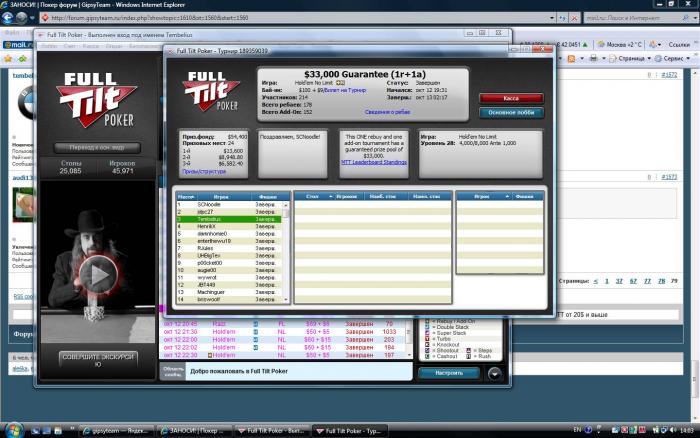Image resolution: width=700 pixels, height=438 pixels.
Task: Open the EN language indicator in the tray
Action: pyautogui.click(x=577, y=430)
